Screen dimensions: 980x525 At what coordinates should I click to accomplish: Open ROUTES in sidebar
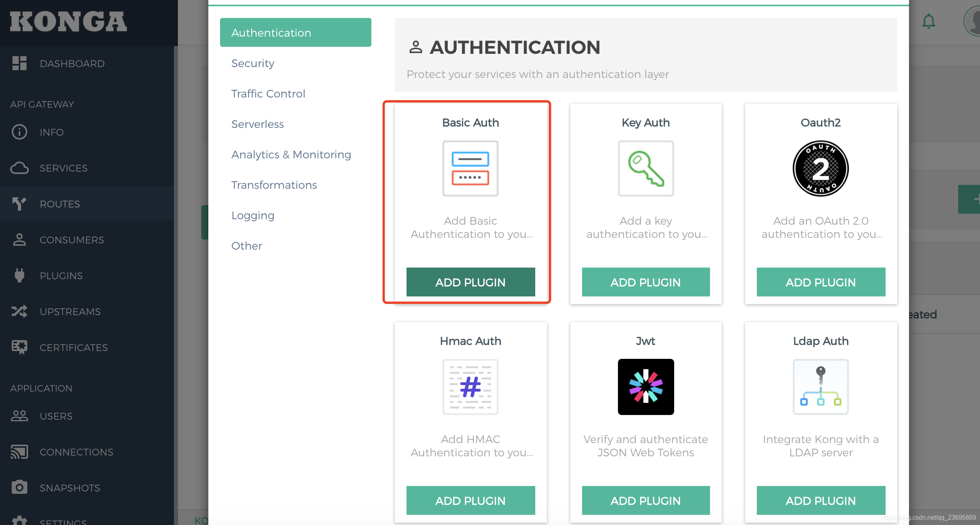87,204
